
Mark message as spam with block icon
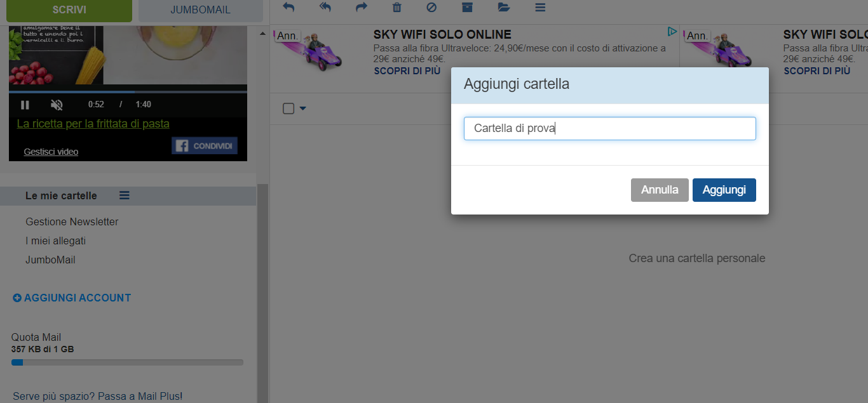click(x=431, y=8)
